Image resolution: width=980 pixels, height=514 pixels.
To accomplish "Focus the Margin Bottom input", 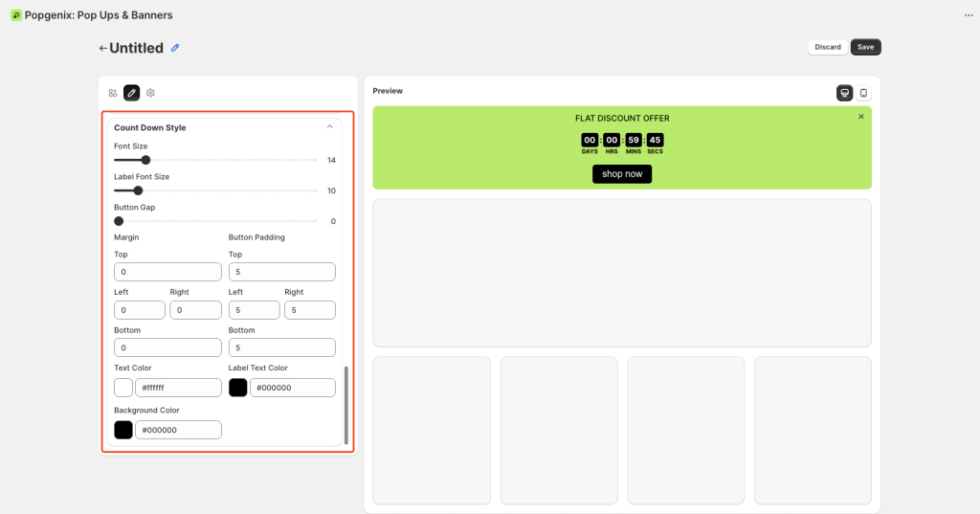I will [167, 347].
